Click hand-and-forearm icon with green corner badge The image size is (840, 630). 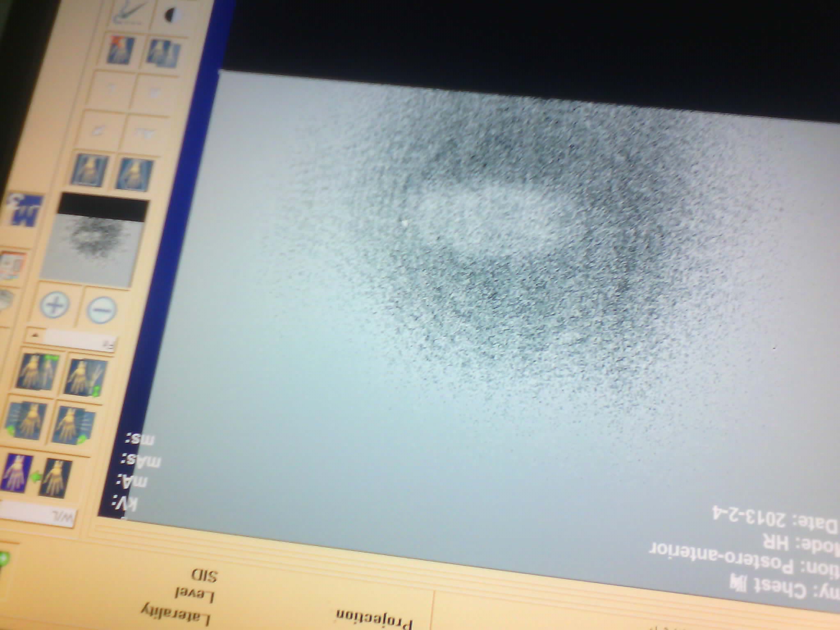tap(87, 377)
